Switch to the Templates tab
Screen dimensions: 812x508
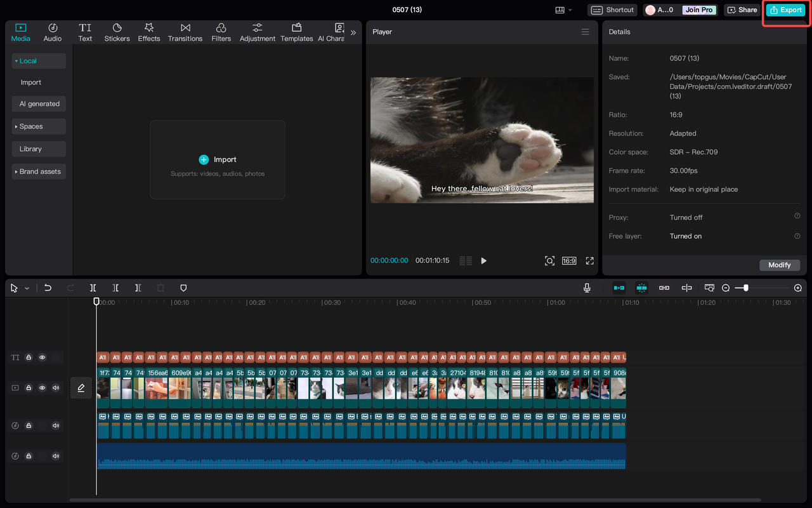296,32
